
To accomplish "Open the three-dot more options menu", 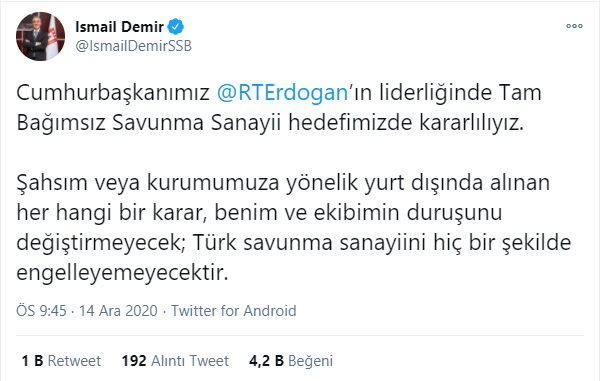I will click(574, 26).
